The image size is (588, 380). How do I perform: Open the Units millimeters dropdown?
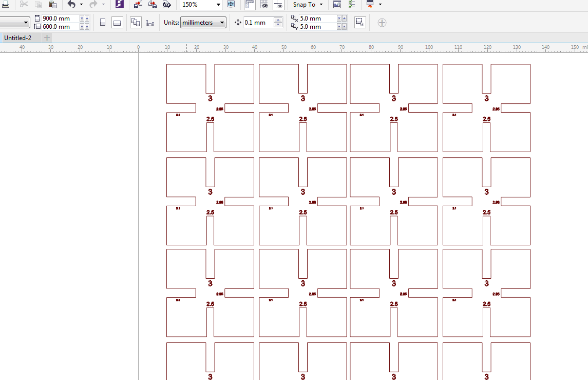click(203, 23)
